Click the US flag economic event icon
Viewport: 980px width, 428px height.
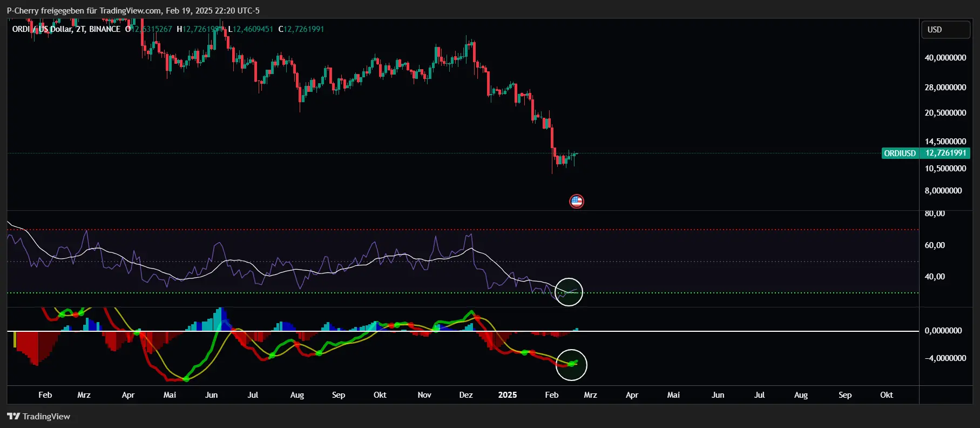tap(577, 202)
